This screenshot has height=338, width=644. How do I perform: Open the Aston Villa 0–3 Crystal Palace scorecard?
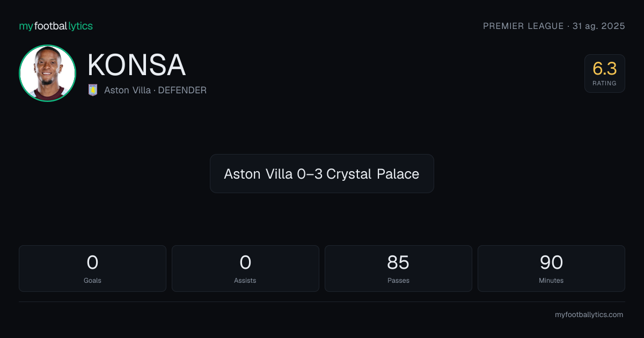coord(321,173)
